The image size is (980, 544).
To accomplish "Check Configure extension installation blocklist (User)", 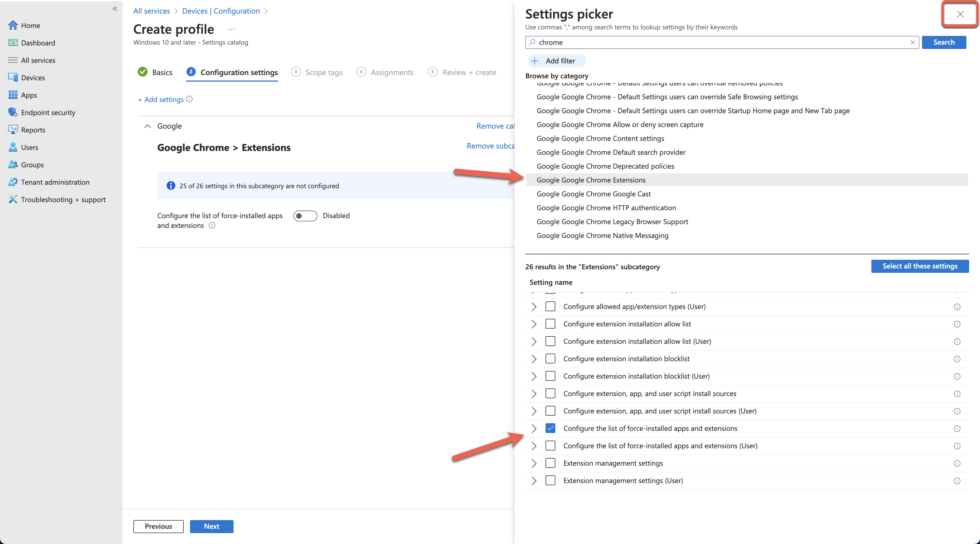I will pyautogui.click(x=550, y=376).
